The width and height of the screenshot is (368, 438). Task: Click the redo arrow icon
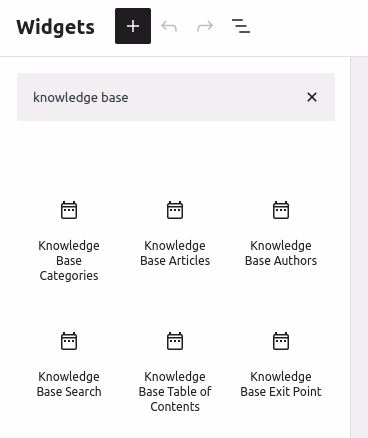point(205,26)
